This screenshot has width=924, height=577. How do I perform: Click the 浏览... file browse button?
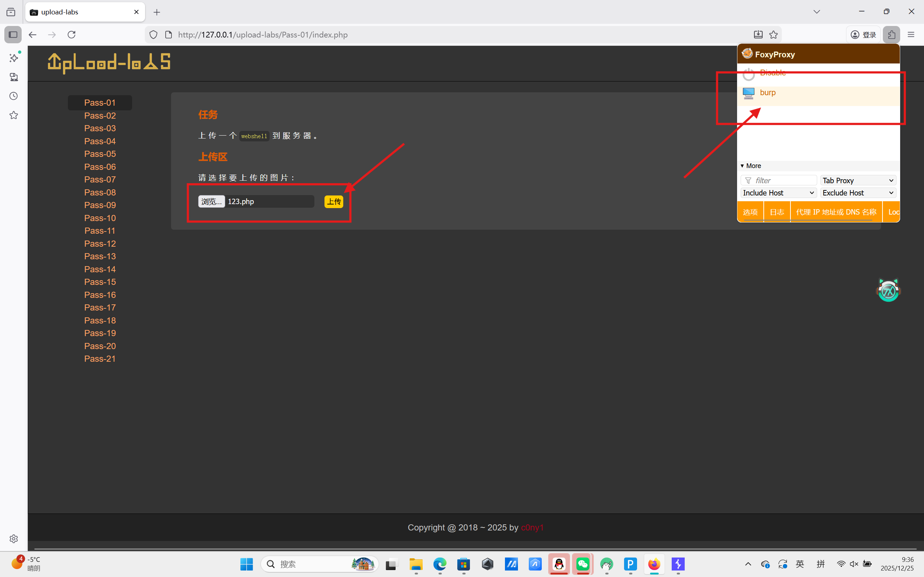point(211,202)
